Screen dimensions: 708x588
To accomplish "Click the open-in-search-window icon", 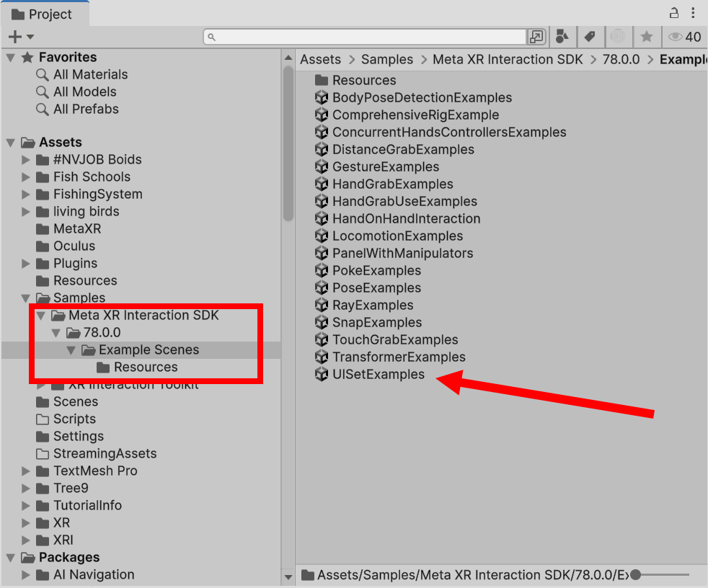I will [536, 37].
